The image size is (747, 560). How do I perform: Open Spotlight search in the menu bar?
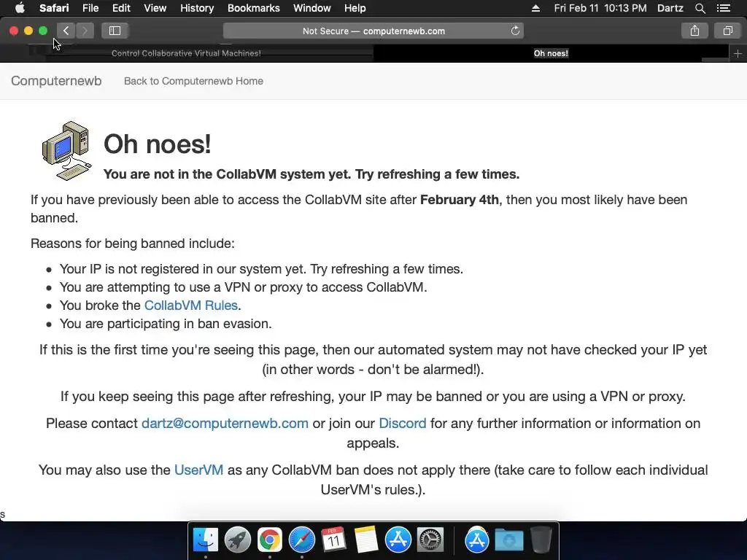coord(700,8)
